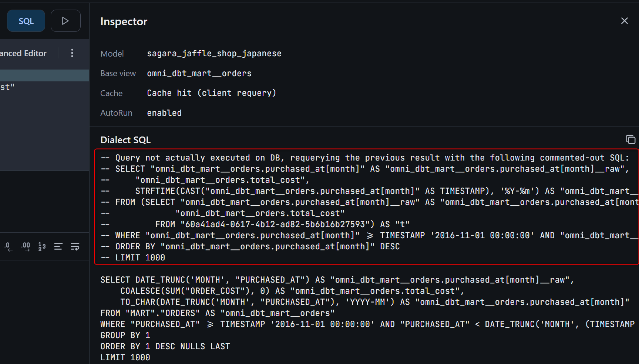Click the model name sagara_jaffle_shop_japanese

(214, 54)
